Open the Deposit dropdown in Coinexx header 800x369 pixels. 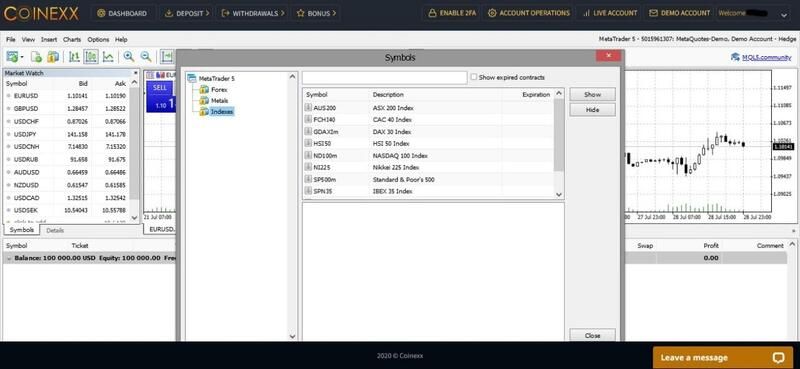187,13
